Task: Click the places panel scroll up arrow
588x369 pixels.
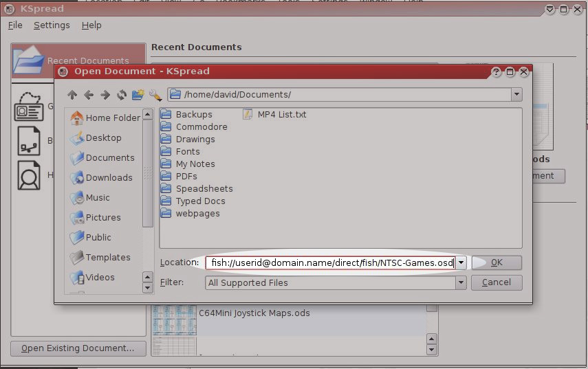Action: [x=148, y=114]
